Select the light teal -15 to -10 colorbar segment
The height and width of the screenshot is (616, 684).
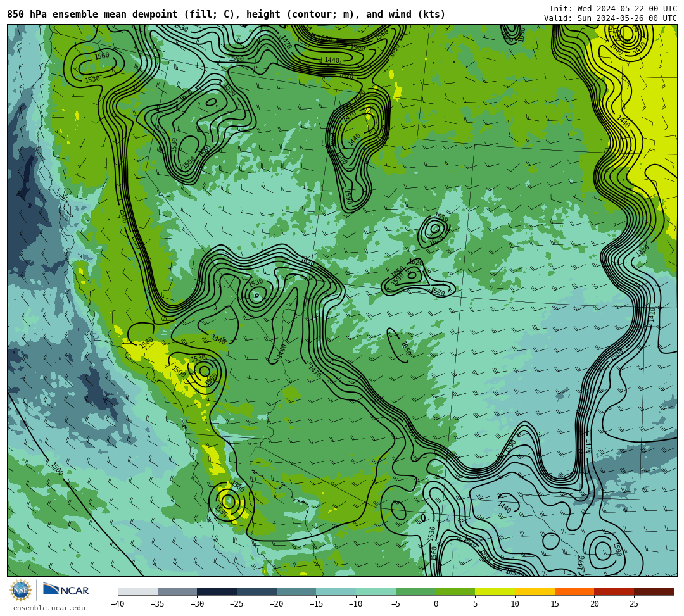pyautogui.click(x=336, y=591)
